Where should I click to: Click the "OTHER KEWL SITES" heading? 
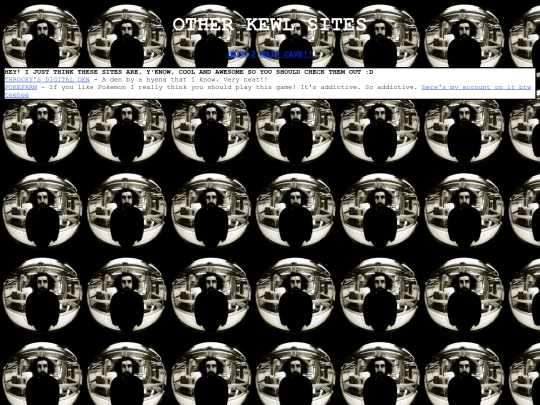[x=270, y=25]
